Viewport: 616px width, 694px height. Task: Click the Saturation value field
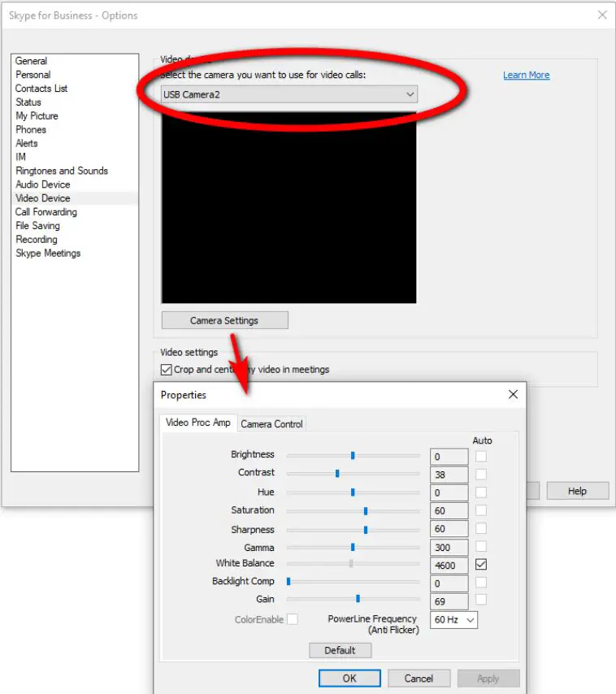click(449, 511)
